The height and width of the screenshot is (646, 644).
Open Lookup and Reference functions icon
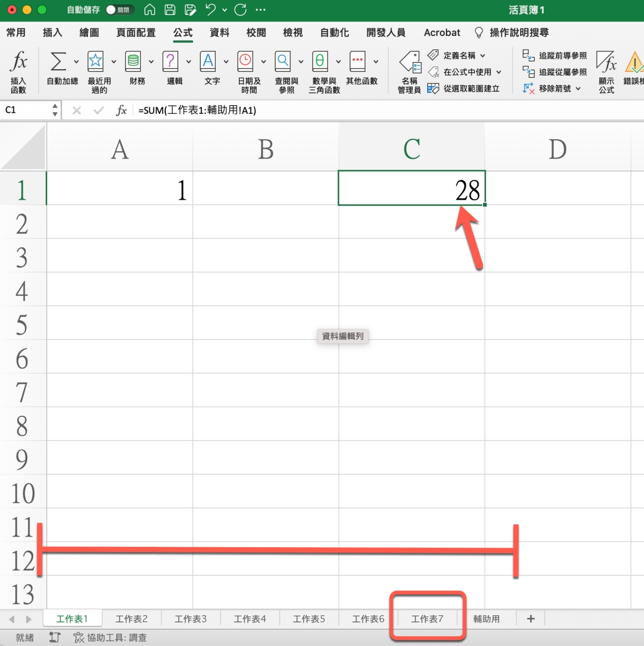283,62
